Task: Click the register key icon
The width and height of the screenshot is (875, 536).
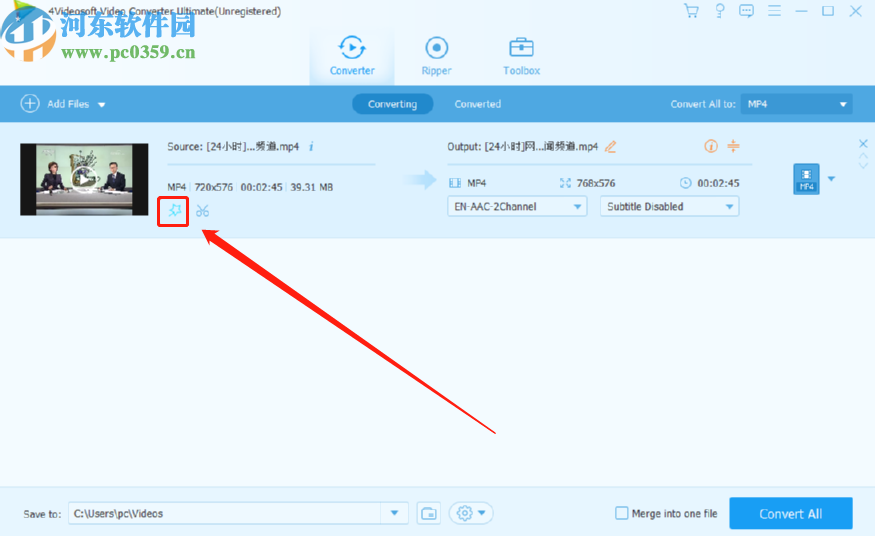Action: coord(719,11)
